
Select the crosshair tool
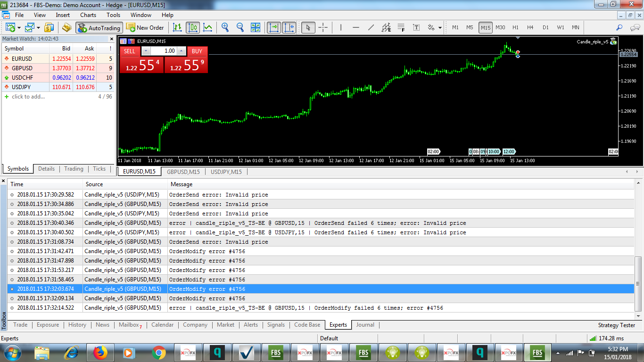[x=323, y=27]
